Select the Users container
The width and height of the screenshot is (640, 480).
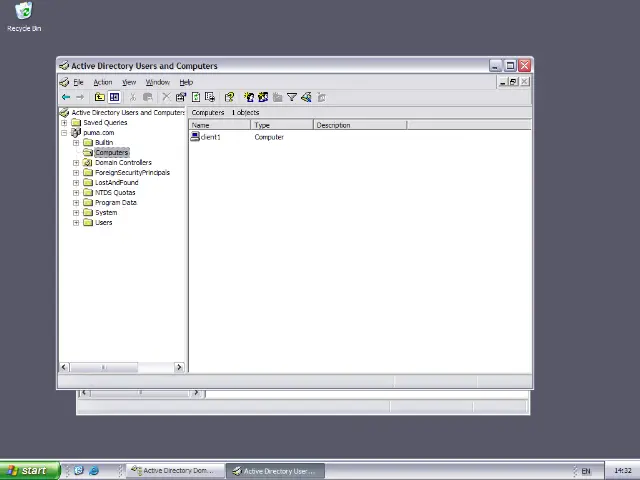tap(104, 222)
